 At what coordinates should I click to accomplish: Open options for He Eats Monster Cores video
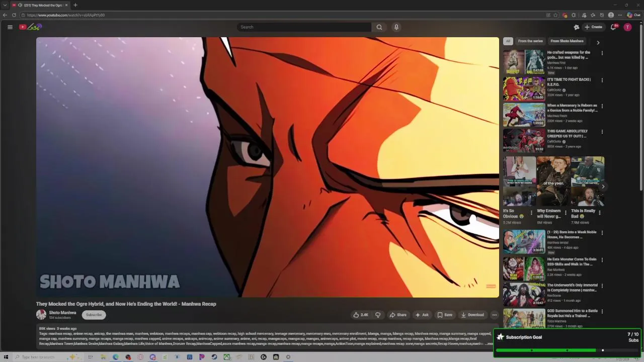tap(602, 260)
